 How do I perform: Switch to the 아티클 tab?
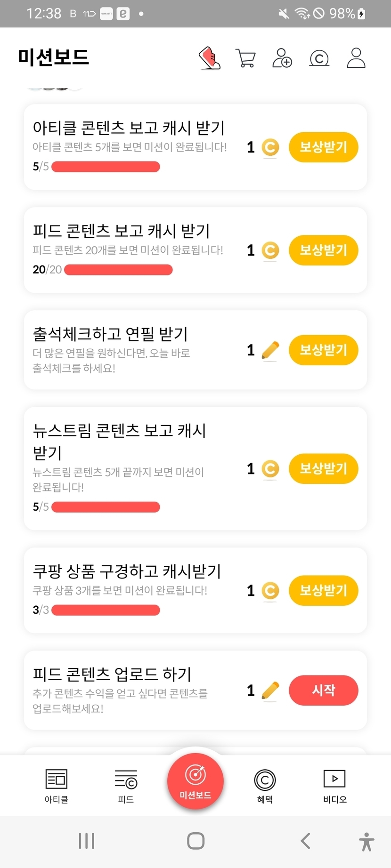(57, 785)
